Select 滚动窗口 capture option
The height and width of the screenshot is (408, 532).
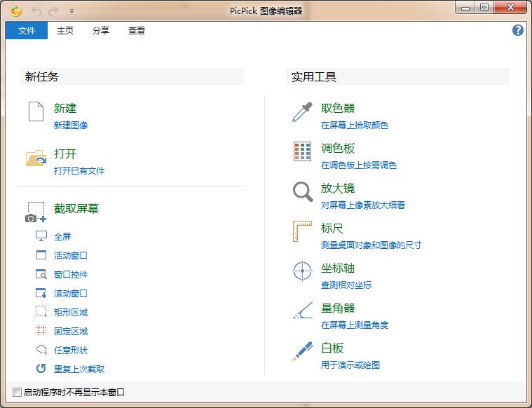(x=71, y=293)
